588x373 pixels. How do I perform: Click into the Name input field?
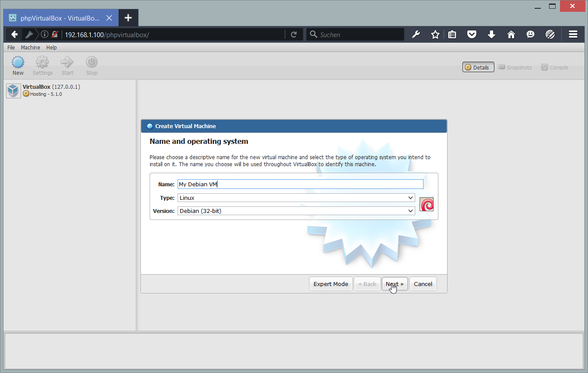[301, 184]
